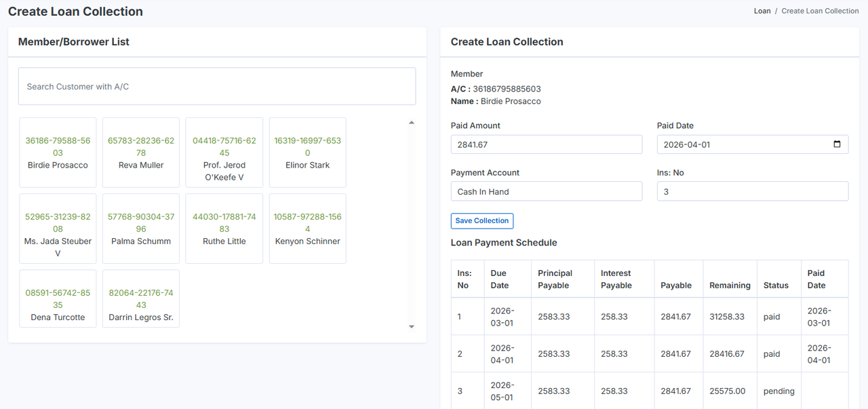Choose the Palma Schumm borrower card

141,229
